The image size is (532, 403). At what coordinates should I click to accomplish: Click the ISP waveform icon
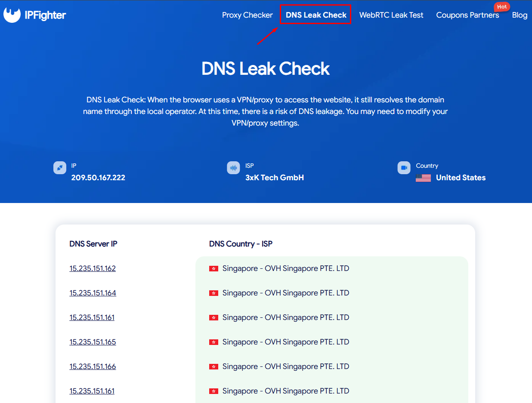point(233,168)
